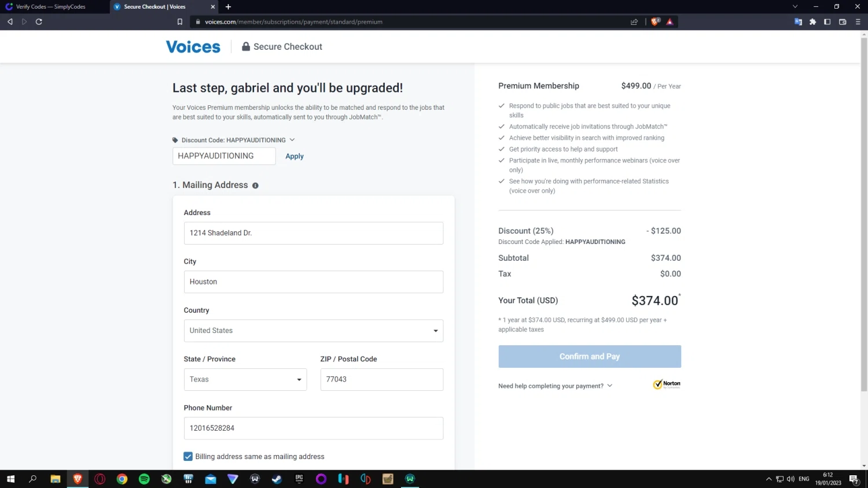Open Spotify from the taskbar
Viewport: 868px width, 488px height.
[144, 479]
